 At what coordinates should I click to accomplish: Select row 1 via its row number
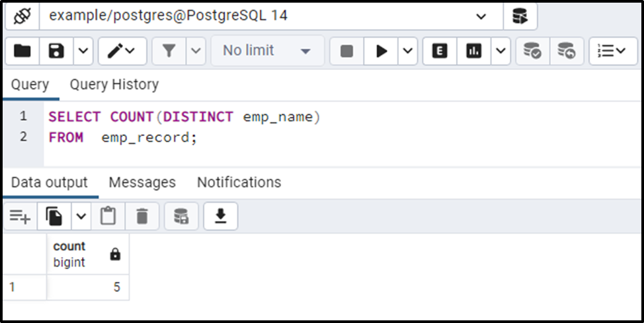coord(24,287)
